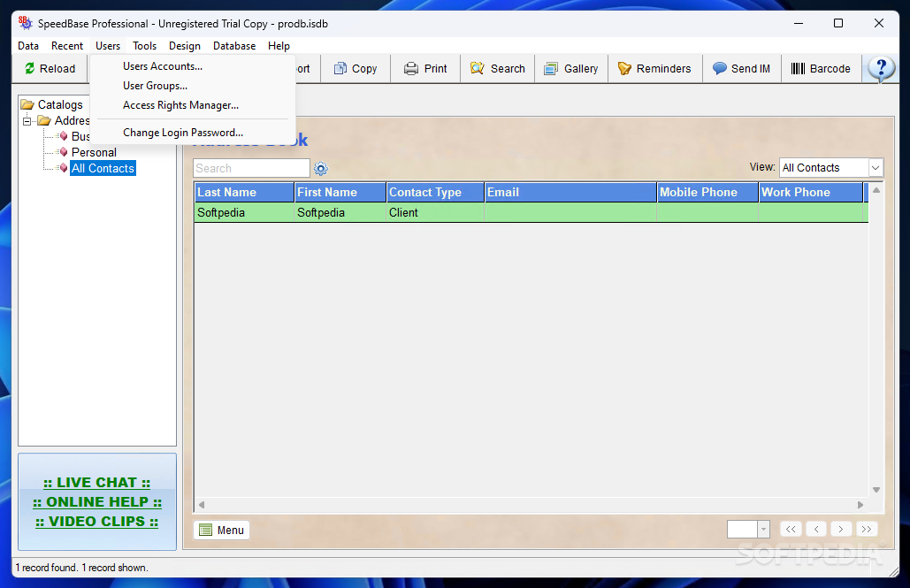Open the Recent menu
The image size is (910, 588).
pyautogui.click(x=67, y=46)
